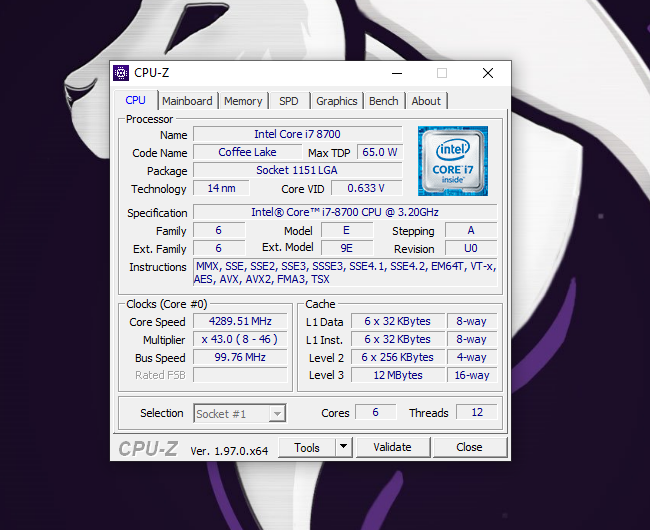Image resolution: width=650 pixels, height=530 pixels.
Task: Click the core speed '4289.51 MHz'
Action: pyautogui.click(x=240, y=321)
